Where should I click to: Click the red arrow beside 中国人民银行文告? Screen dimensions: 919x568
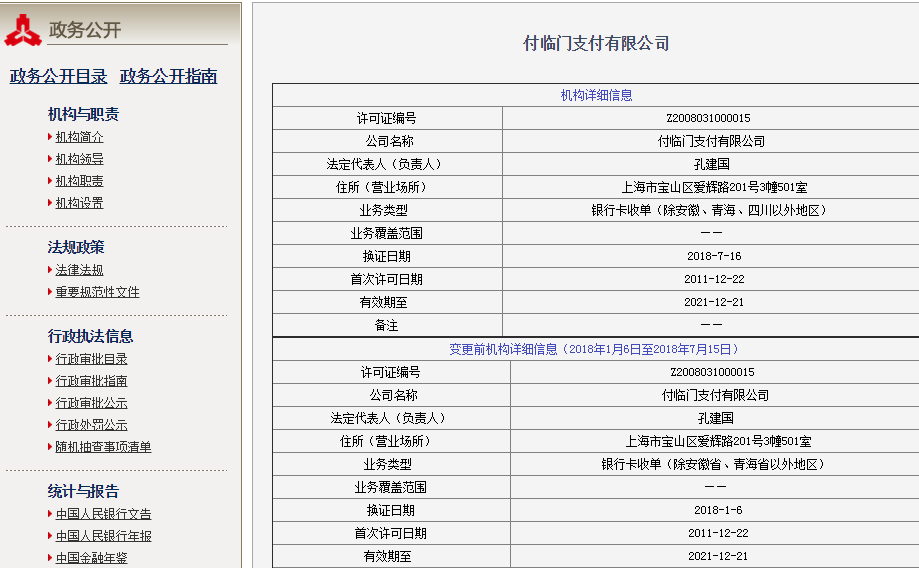[50, 514]
